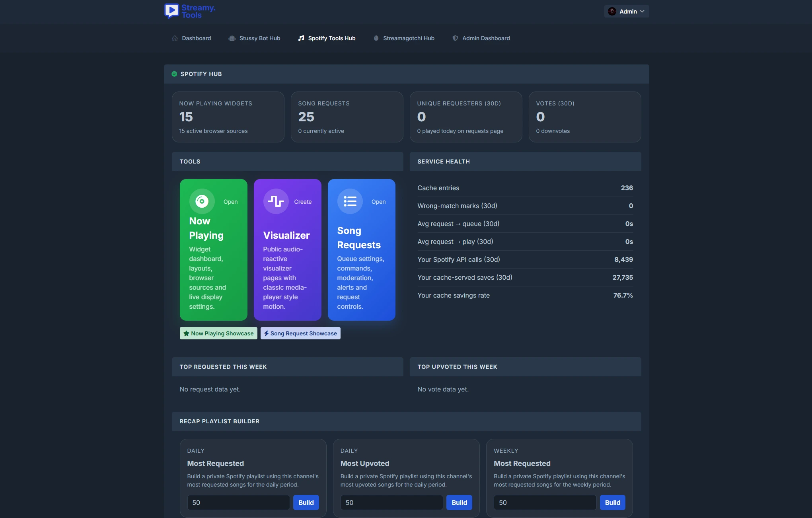
Task: Click the Song Requests list icon
Action: (350, 201)
